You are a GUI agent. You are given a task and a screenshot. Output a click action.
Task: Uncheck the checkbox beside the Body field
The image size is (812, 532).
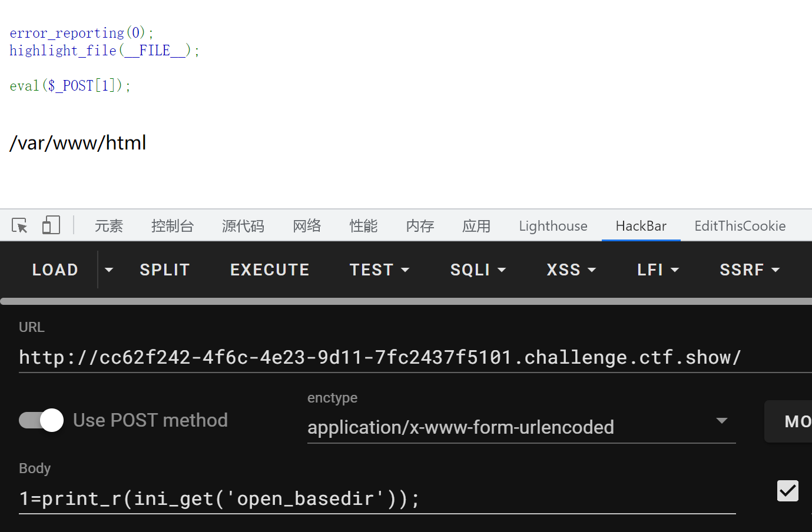tap(787, 491)
